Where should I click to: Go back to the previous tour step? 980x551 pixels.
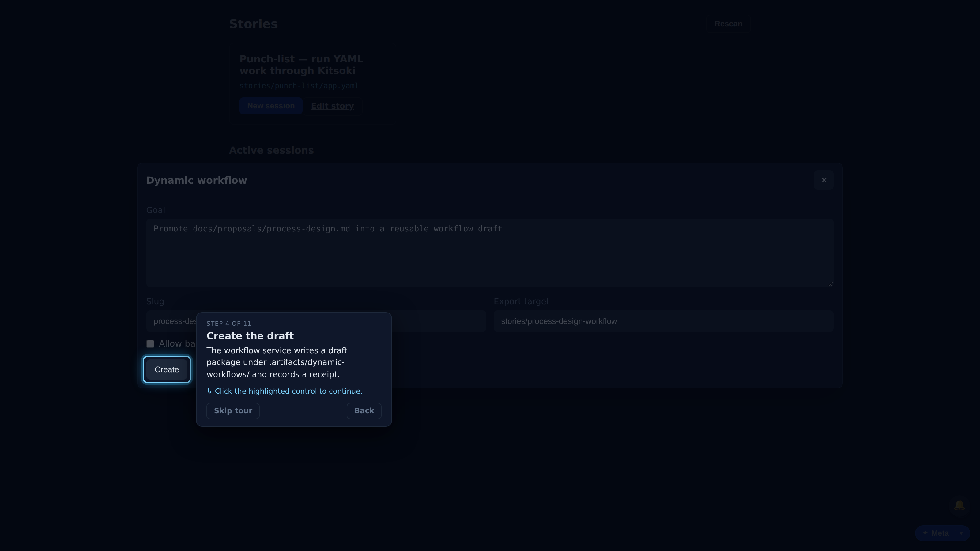point(364,411)
